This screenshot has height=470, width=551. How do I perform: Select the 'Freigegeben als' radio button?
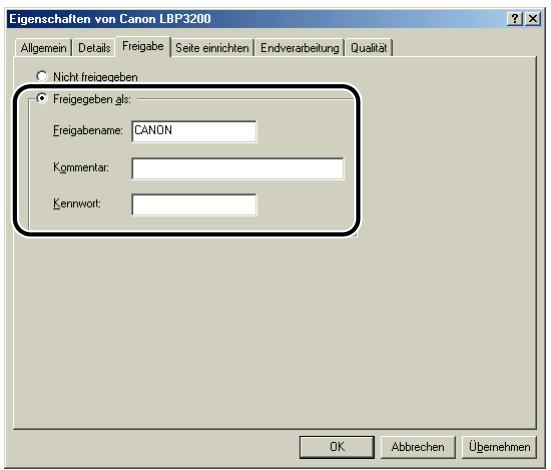[42, 98]
